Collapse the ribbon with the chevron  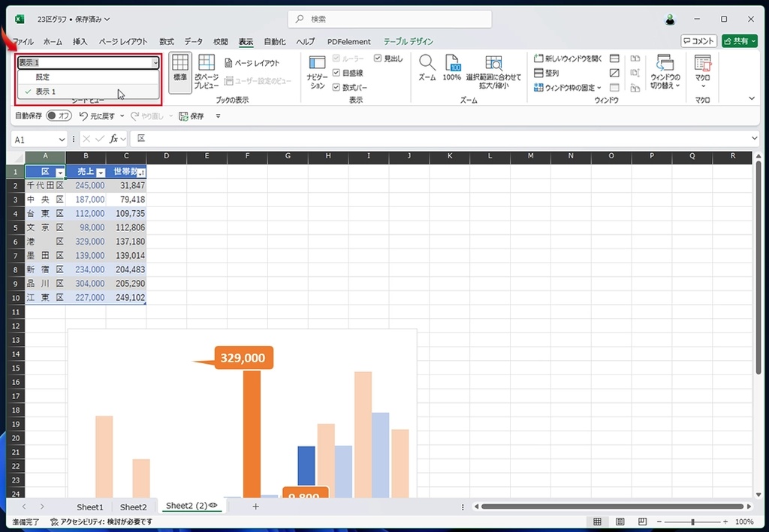click(x=752, y=98)
